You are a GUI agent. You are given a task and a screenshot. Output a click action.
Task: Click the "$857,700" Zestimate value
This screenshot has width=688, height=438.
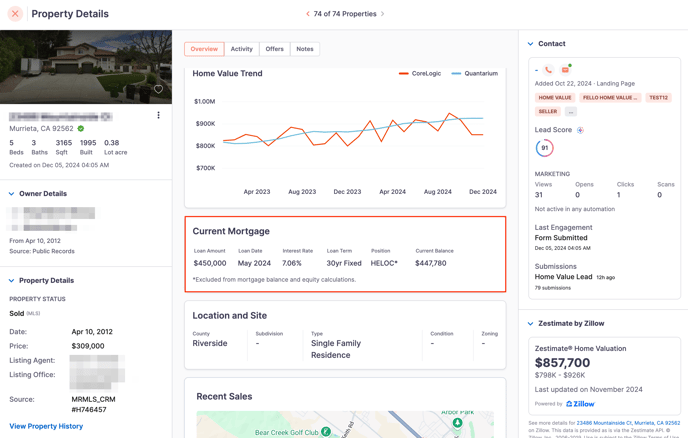[563, 363]
